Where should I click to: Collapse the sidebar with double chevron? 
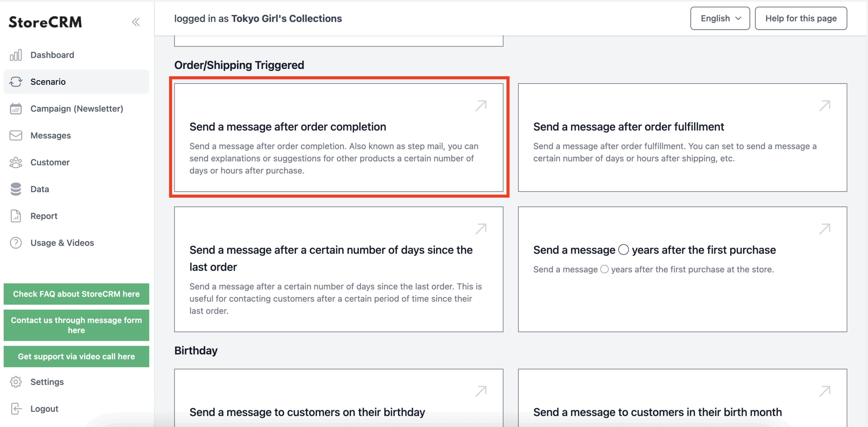[136, 22]
